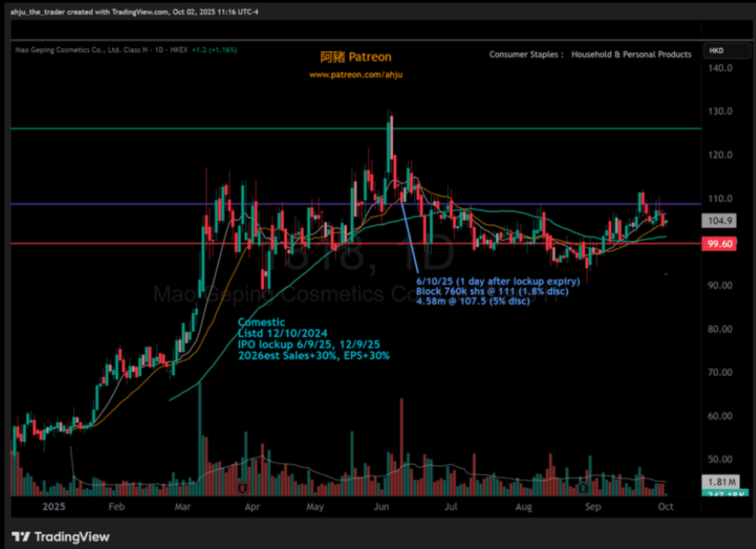Image resolution: width=756 pixels, height=549 pixels.
Task: Click the red earnings E marker near April
Action: pos(242,488)
